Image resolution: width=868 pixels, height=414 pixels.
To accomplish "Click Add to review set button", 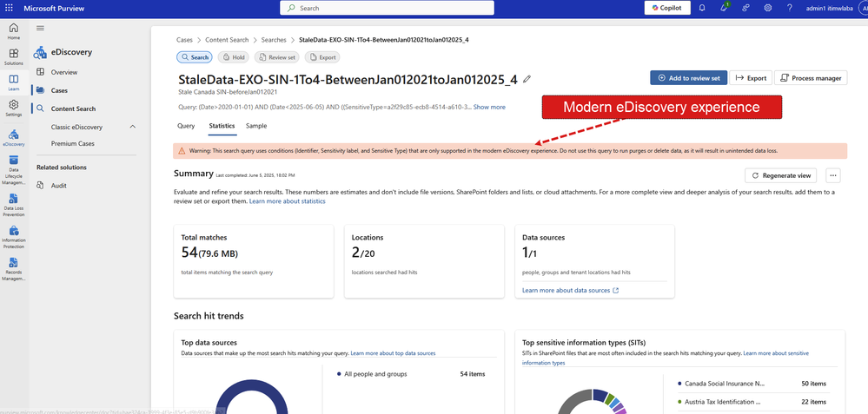I will [689, 78].
